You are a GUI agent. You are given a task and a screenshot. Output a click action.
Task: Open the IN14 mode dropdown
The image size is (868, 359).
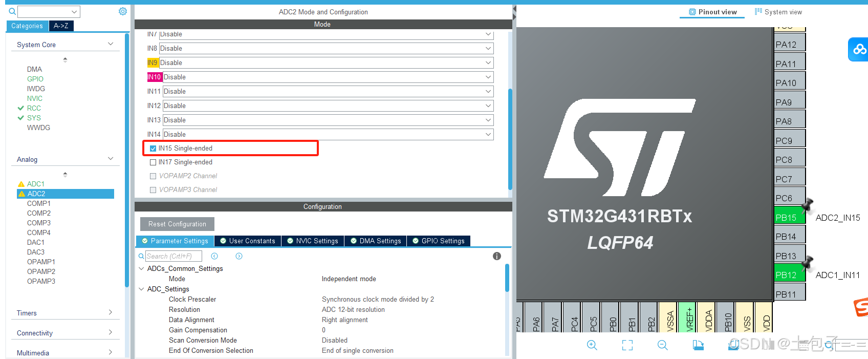point(328,134)
